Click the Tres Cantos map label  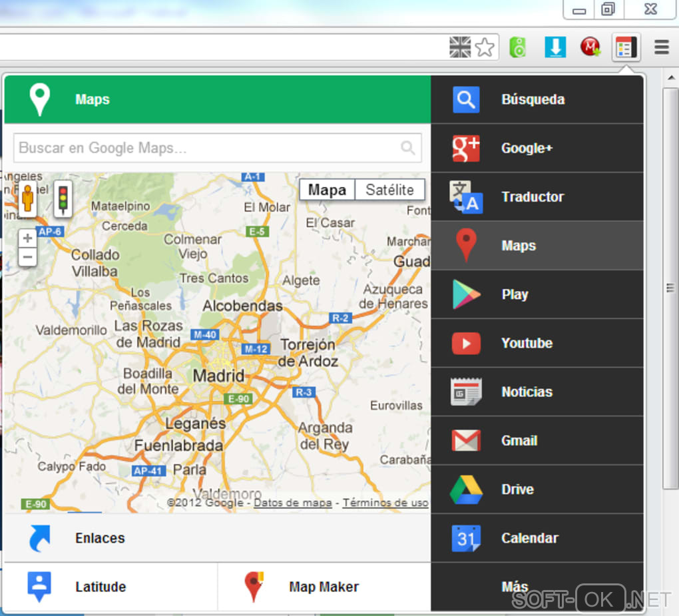tap(214, 278)
